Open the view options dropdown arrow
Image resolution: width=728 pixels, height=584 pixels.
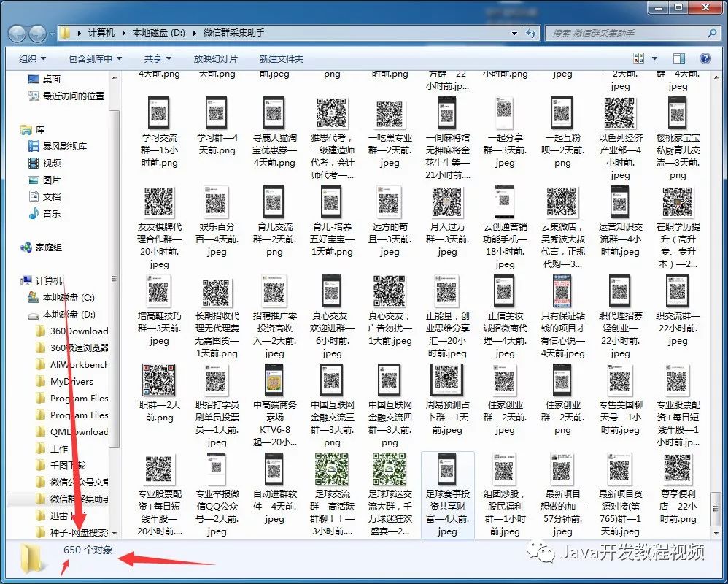point(654,58)
